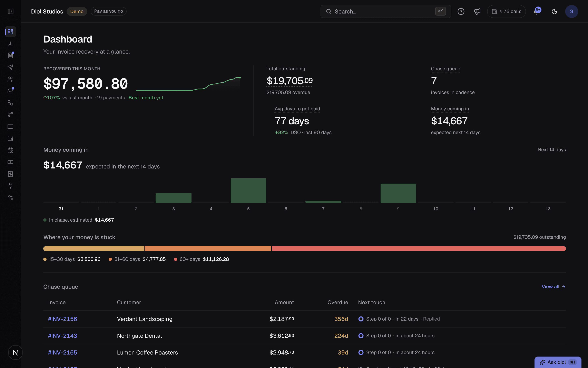This screenshot has width=588, height=368.
Task: Open the help question mark icon
Action: (461, 11)
